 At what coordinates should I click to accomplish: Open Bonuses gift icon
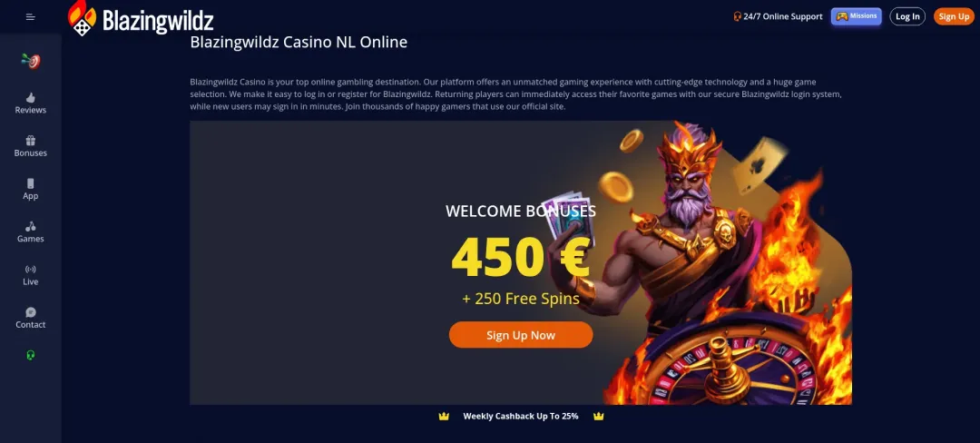pyautogui.click(x=31, y=141)
